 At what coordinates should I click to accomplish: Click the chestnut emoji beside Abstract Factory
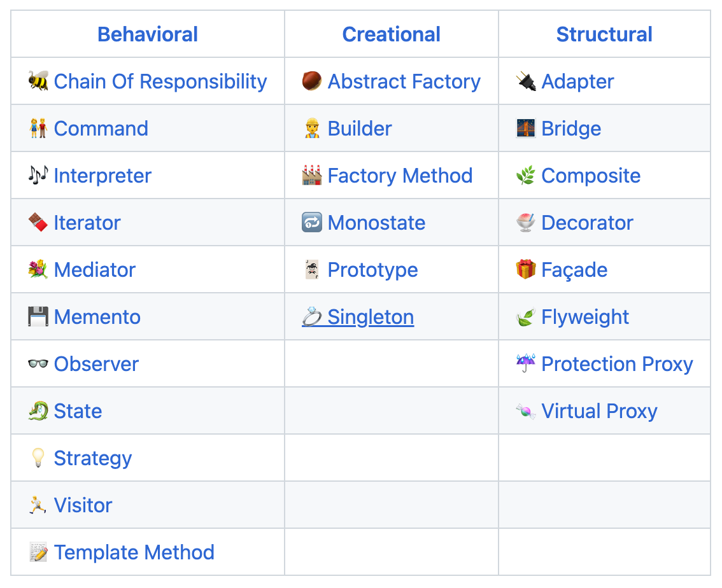tap(312, 81)
